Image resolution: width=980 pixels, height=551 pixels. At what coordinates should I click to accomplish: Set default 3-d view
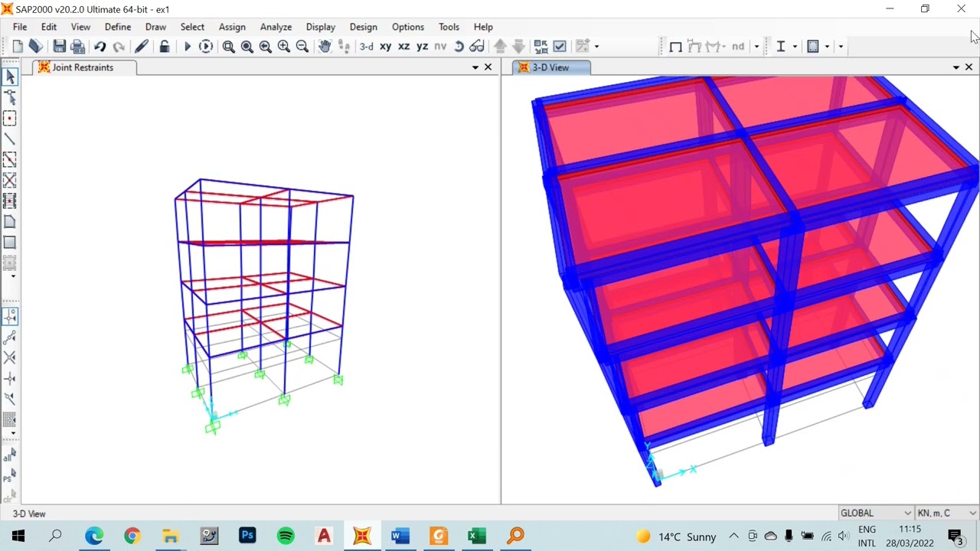coord(367,47)
